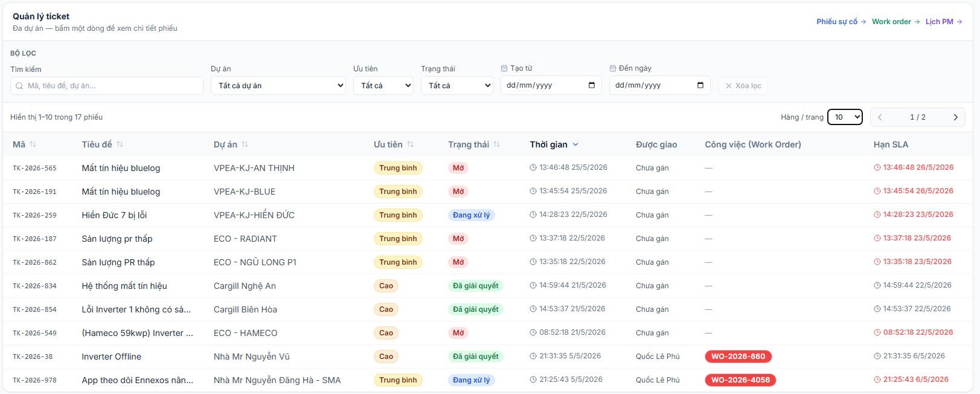
Task: Click SLA clock icon for TK-2026-38
Action: 877,356
